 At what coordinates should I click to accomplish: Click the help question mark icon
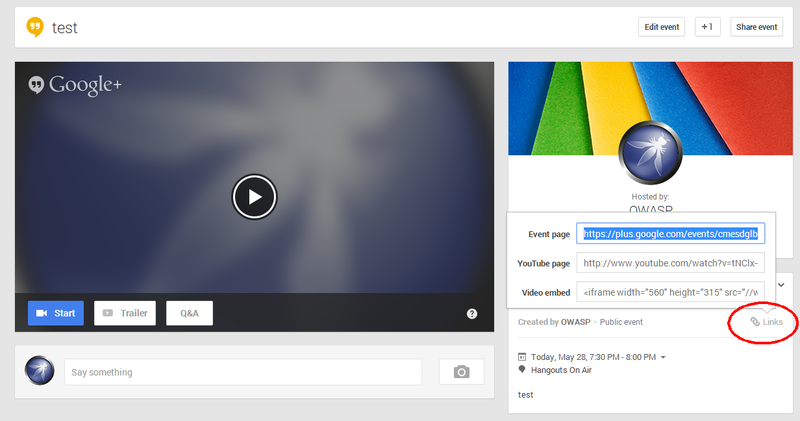[x=472, y=314]
